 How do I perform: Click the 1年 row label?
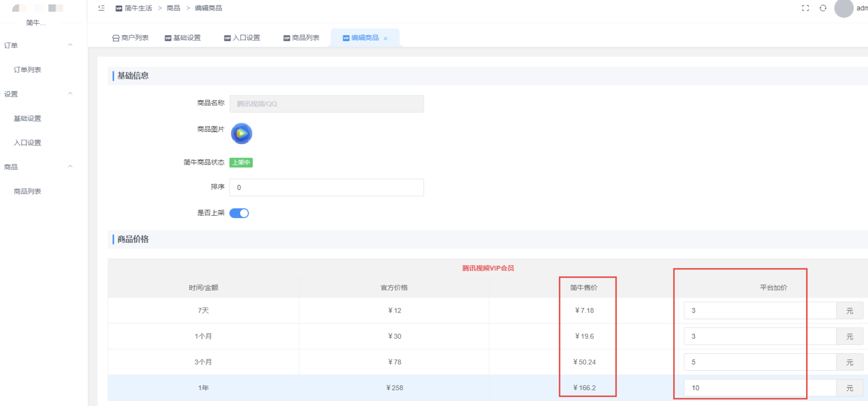(203, 388)
